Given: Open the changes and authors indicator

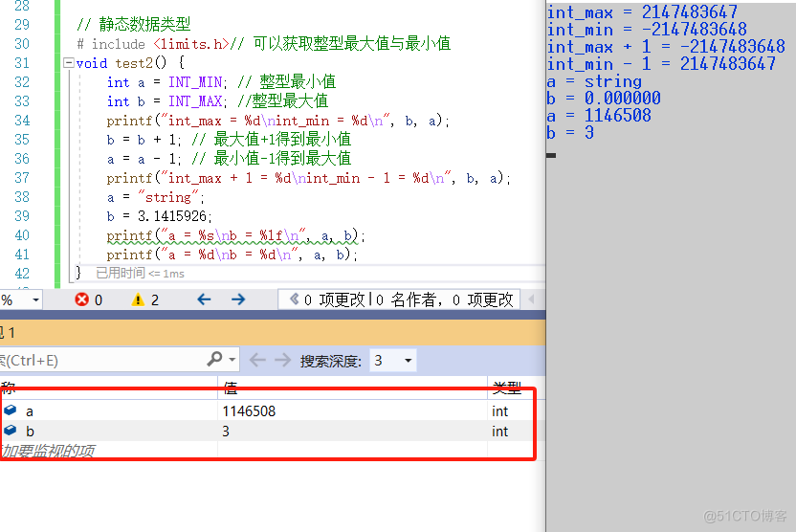Looking at the screenshot, I should [x=400, y=299].
